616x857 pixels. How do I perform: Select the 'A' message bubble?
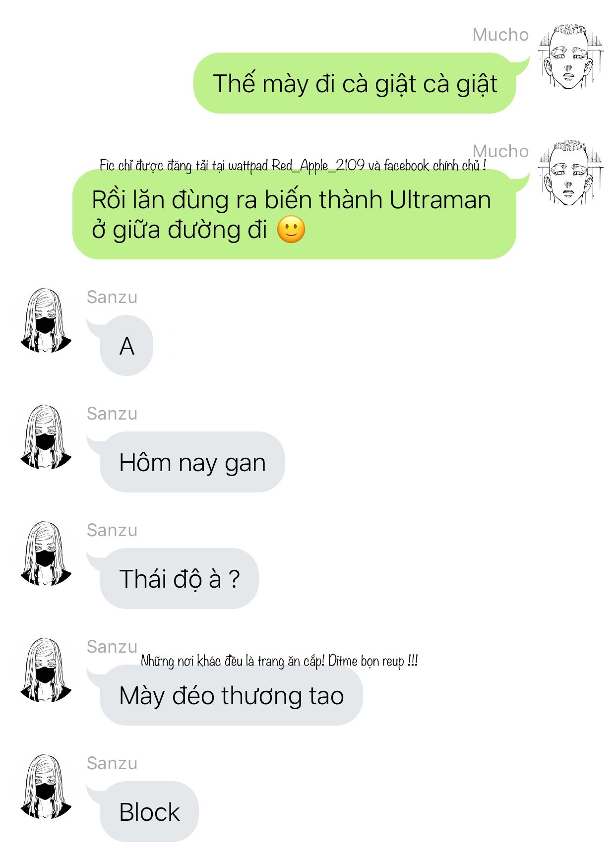(x=126, y=346)
